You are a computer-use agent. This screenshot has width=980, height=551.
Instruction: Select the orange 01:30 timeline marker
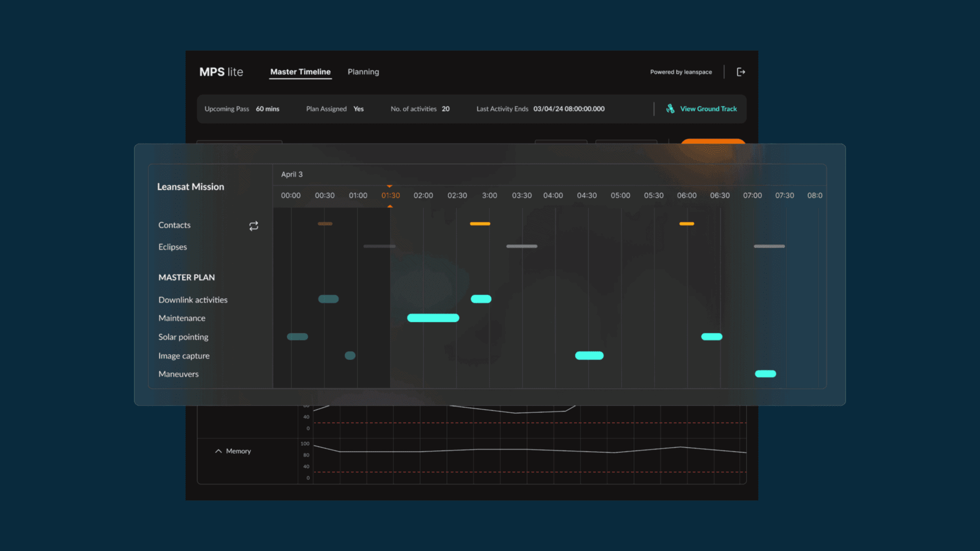tap(390, 195)
